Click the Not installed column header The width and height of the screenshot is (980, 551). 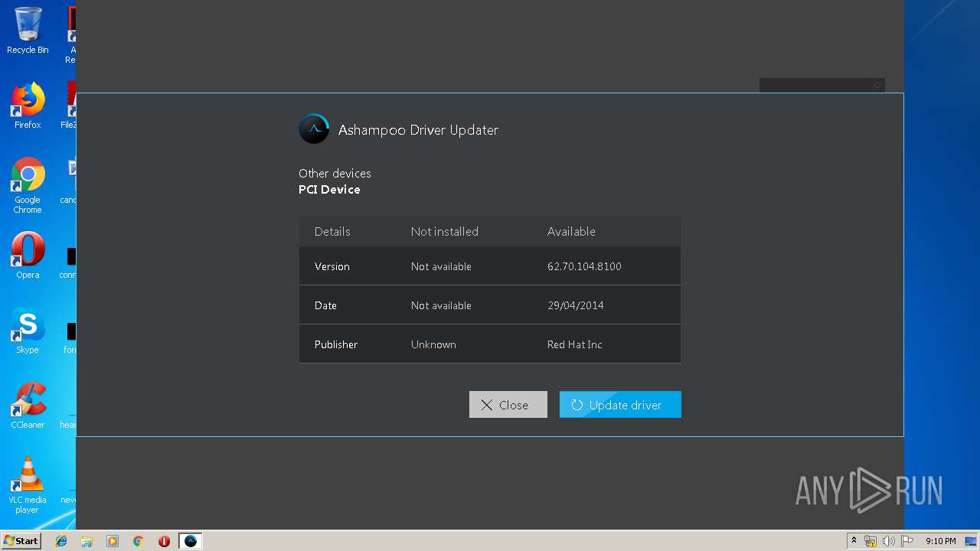point(444,231)
